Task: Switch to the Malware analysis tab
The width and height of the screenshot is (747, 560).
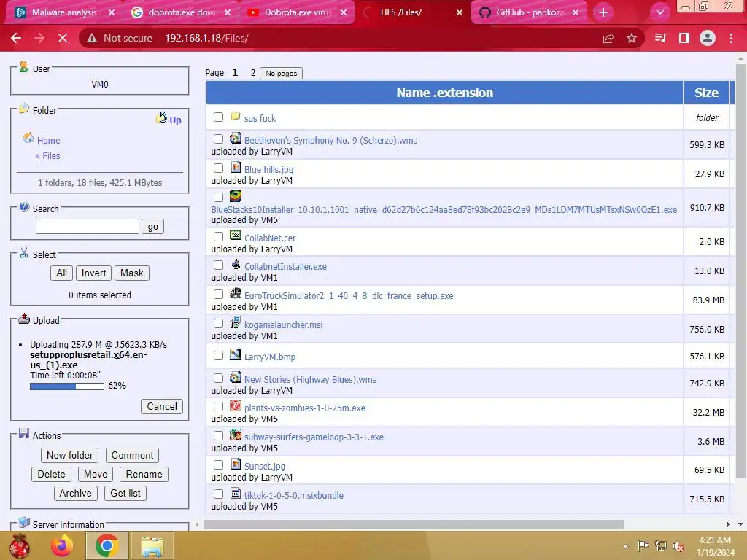Action: tap(64, 12)
